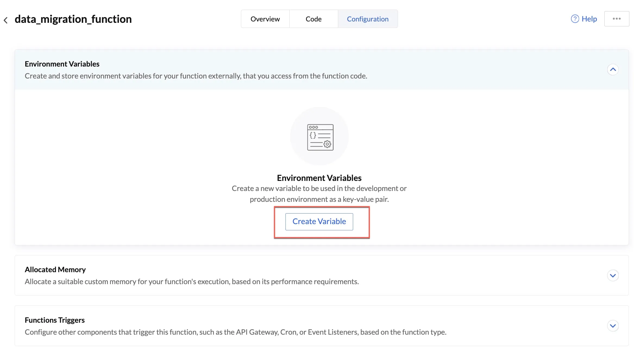Open the three-dot more options menu
The image size is (634, 364).
pos(617,19)
